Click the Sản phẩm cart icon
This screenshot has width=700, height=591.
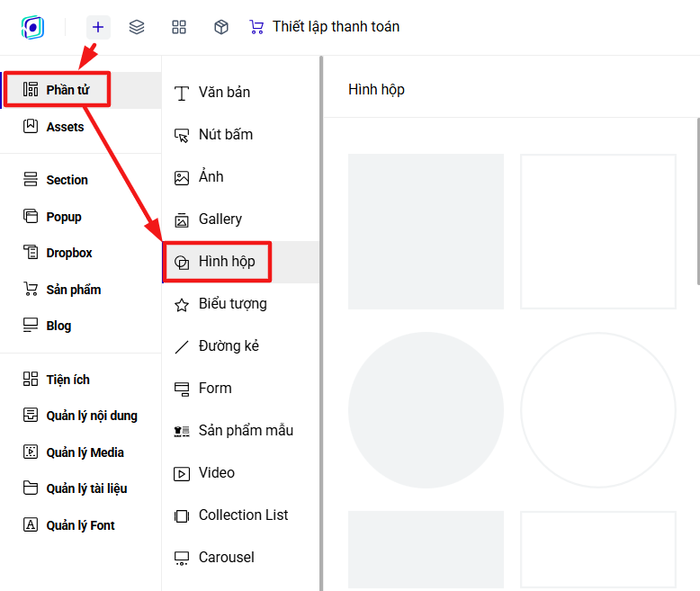tap(31, 289)
